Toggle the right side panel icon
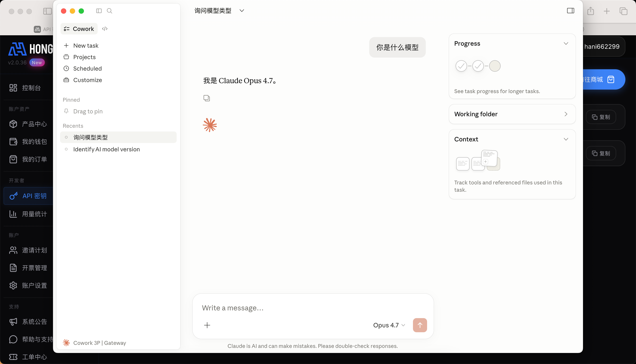Image resolution: width=636 pixels, height=364 pixels. coord(570,11)
